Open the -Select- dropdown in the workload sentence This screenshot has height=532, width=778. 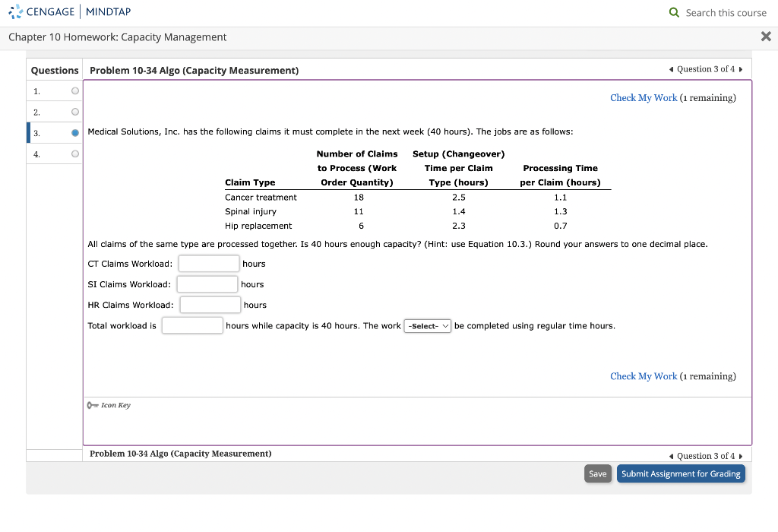point(427,325)
